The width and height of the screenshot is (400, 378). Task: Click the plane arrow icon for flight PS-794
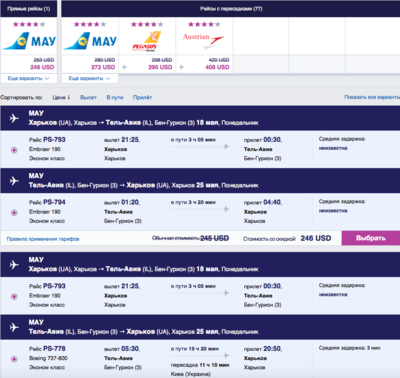tap(226, 209)
